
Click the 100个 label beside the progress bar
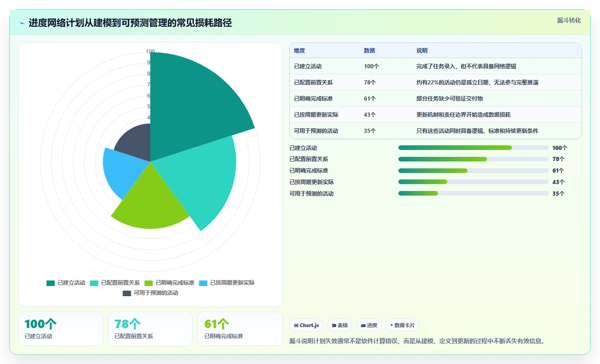pyautogui.click(x=559, y=148)
